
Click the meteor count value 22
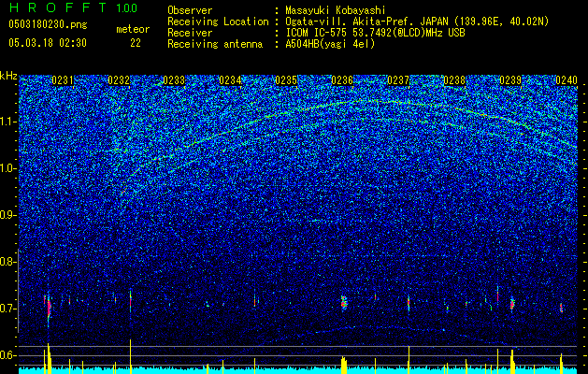point(136,43)
